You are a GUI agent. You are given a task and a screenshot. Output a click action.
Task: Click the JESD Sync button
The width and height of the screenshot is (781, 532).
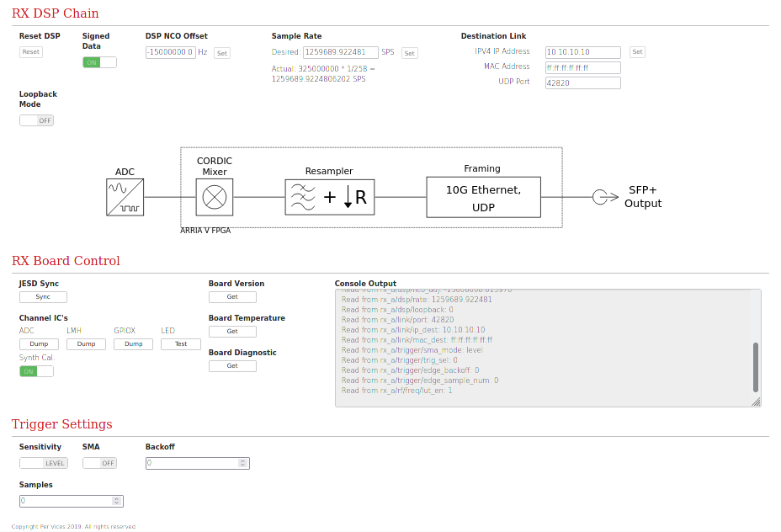pos(43,297)
